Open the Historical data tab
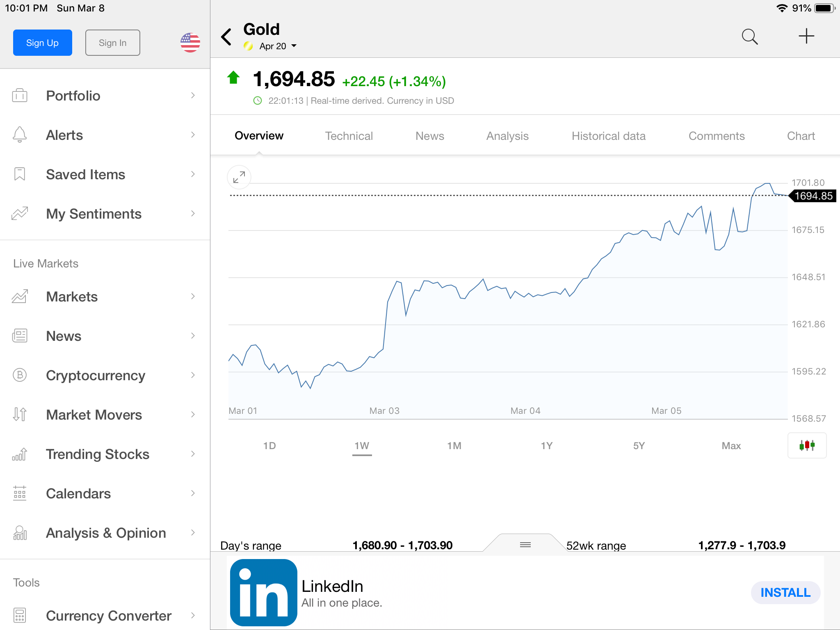 (608, 136)
